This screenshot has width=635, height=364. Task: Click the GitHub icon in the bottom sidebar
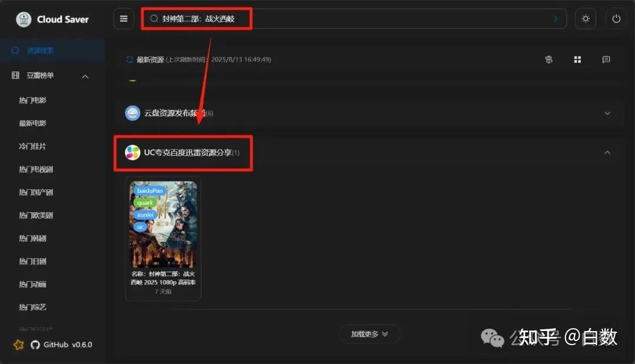(35, 345)
